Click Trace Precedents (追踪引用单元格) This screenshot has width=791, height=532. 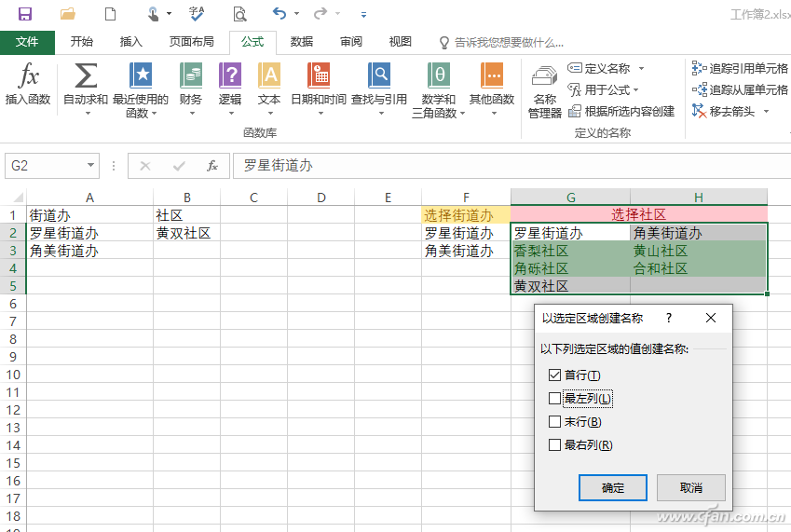tap(740, 68)
